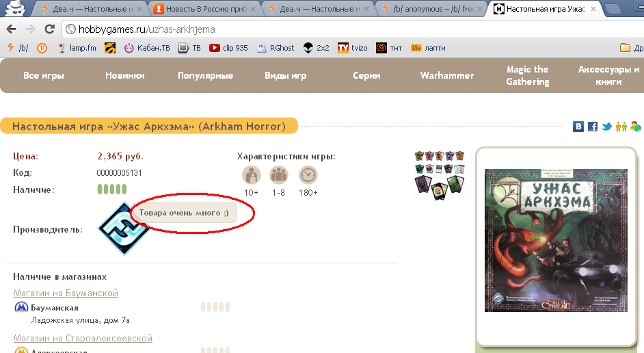Screen dimensions: 644x353
Task: Open the /b/ bookmark
Action: (18, 48)
